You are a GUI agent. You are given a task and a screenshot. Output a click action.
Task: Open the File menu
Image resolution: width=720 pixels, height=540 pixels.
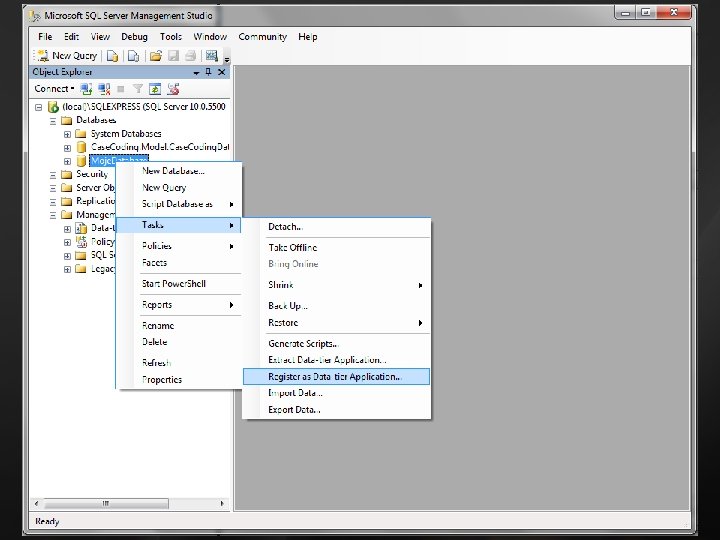(x=45, y=37)
